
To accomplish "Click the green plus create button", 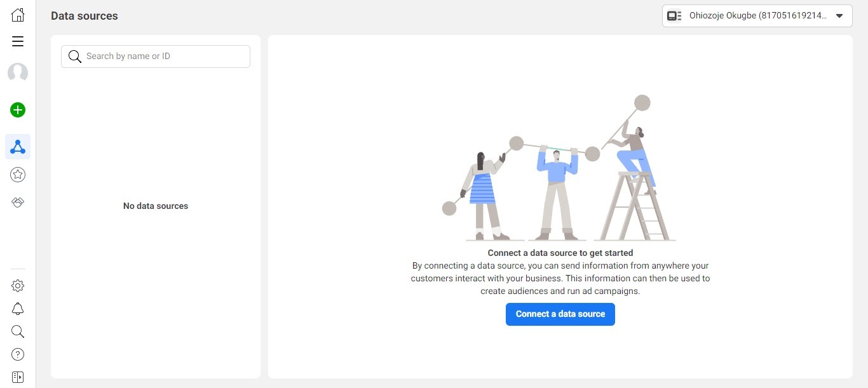I will [18, 110].
